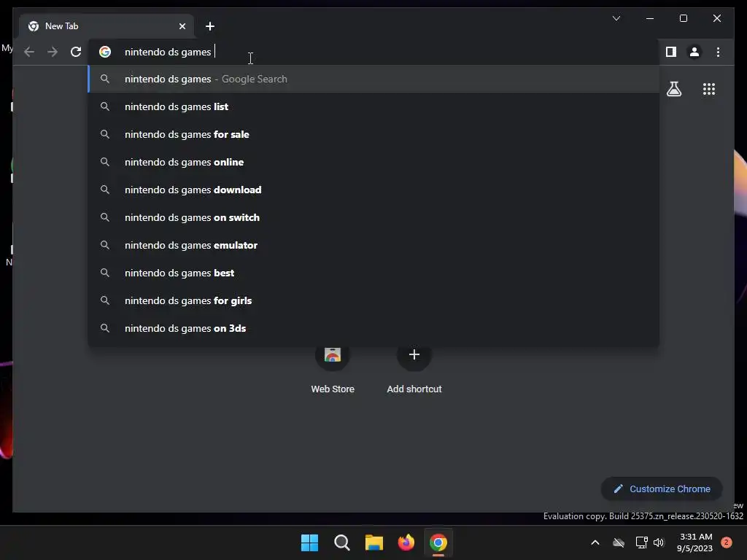Open Chrome three-dot menu
The height and width of the screenshot is (560, 747).
pyautogui.click(x=718, y=52)
